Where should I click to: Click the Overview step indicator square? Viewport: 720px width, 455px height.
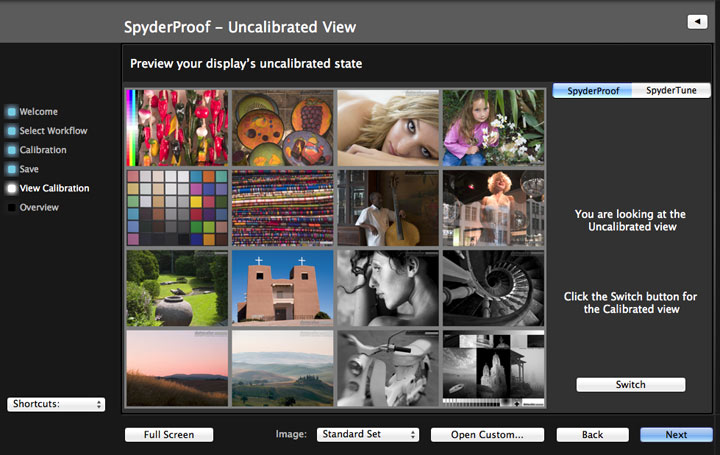pos(12,208)
